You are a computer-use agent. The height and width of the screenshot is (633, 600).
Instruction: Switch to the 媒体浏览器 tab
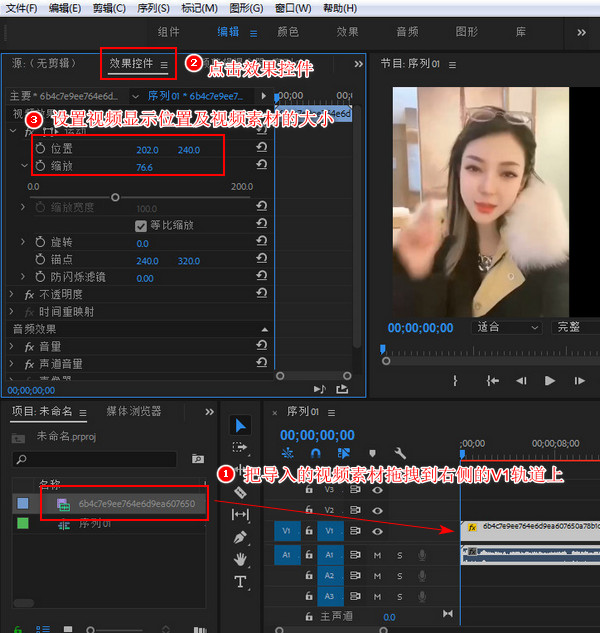click(x=134, y=411)
